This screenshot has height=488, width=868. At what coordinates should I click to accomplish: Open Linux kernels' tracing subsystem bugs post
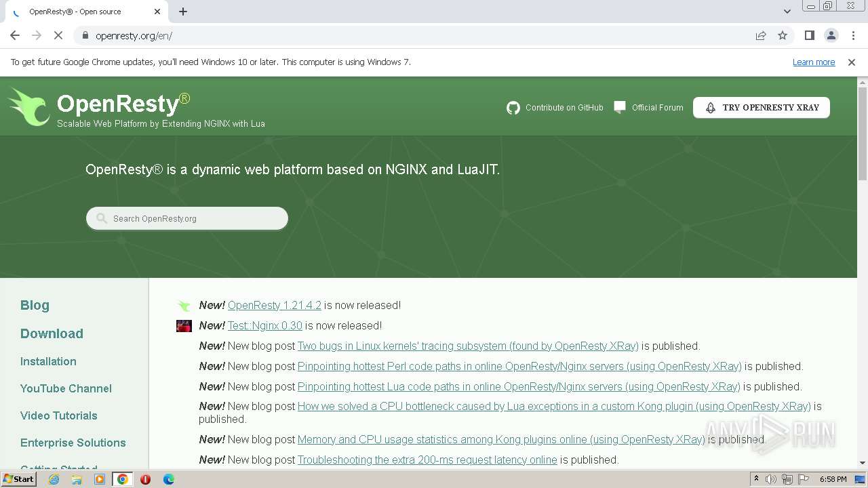[x=468, y=346]
